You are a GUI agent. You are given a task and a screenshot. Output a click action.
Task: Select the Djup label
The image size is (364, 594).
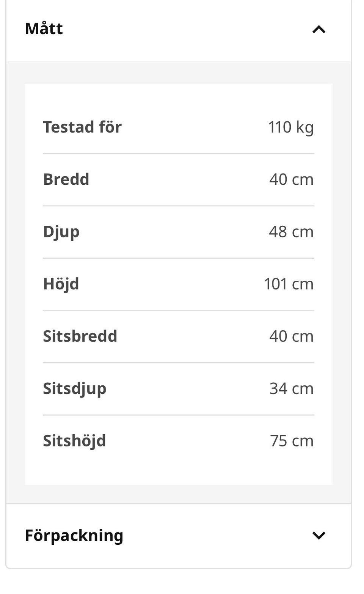(61, 232)
